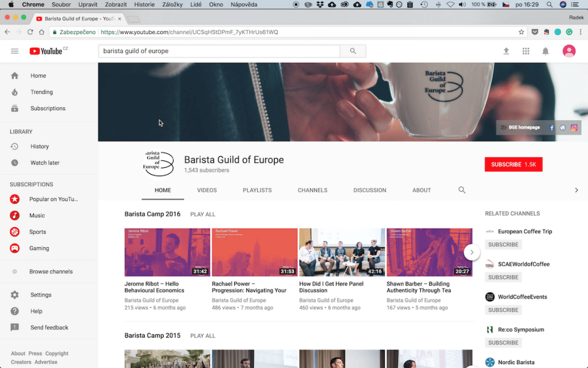Play all Barista Camp 2016 videos

203,214
